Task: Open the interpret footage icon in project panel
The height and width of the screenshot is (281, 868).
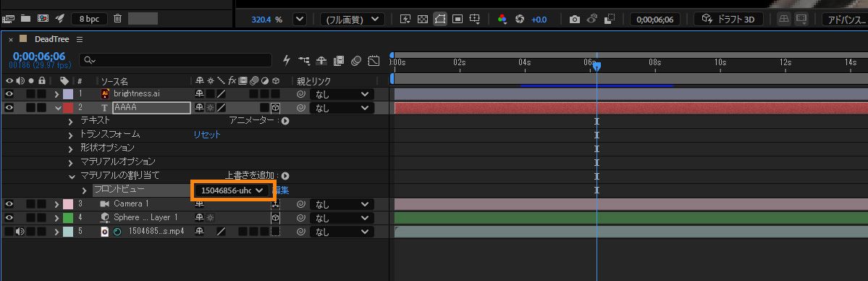Action: [8, 18]
